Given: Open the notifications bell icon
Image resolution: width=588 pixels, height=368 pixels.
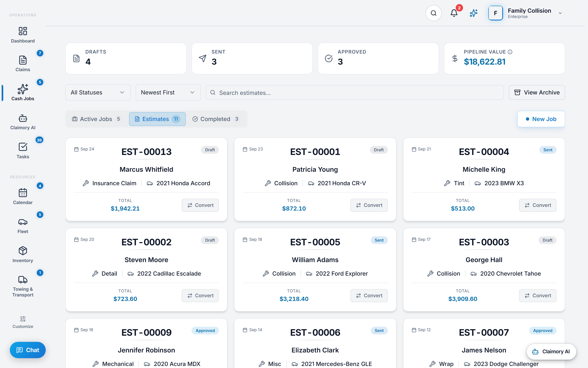Looking at the screenshot, I should pyautogui.click(x=454, y=13).
